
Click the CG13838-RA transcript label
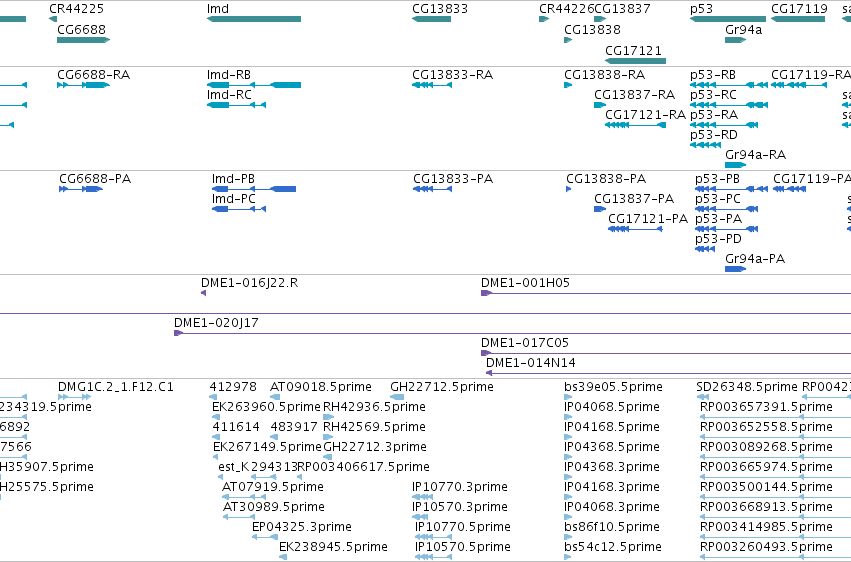coord(605,74)
